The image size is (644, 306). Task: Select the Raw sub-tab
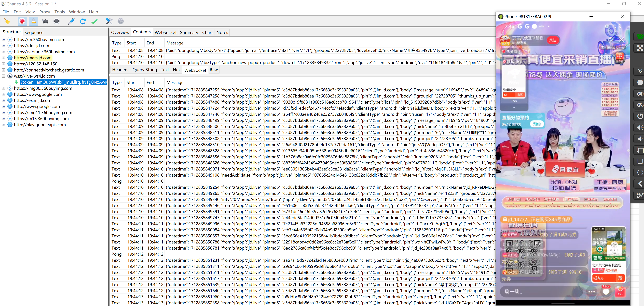[213, 70]
